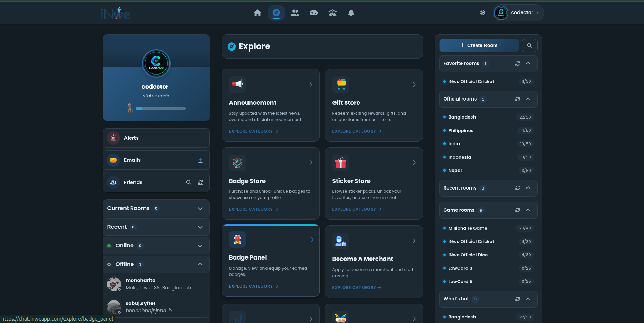Refresh the Favorite rooms list
The width and height of the screenshot is (644, 323).
click(517, 63)
